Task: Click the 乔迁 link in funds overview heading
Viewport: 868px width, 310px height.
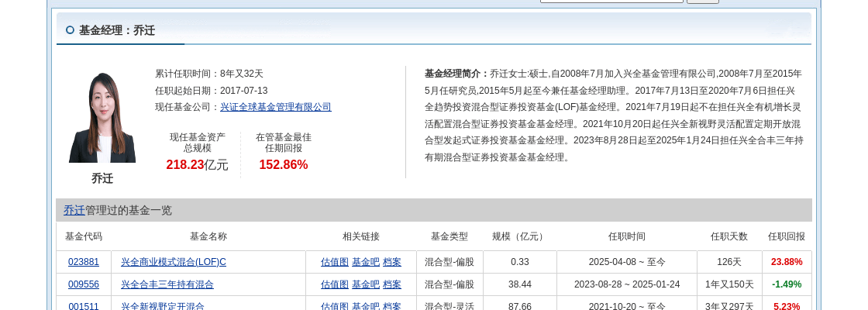Action: tap(74, 210)
